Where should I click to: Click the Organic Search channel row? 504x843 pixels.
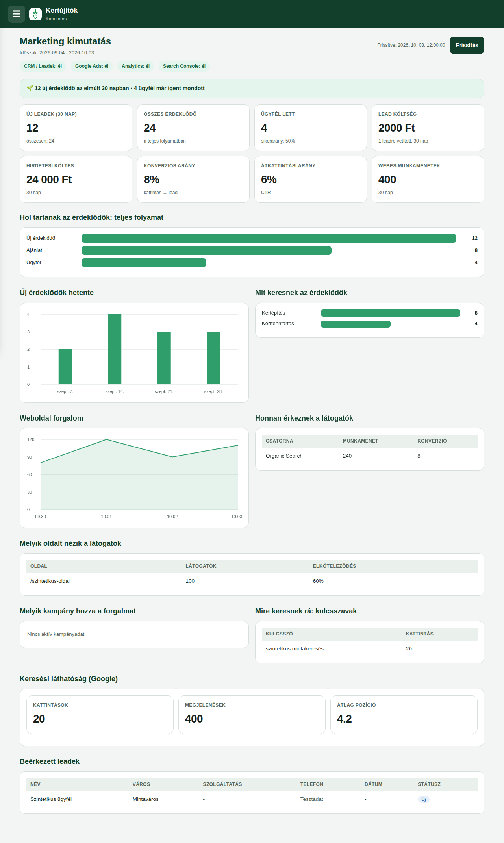pyautogui.click(x=370, y=456)
